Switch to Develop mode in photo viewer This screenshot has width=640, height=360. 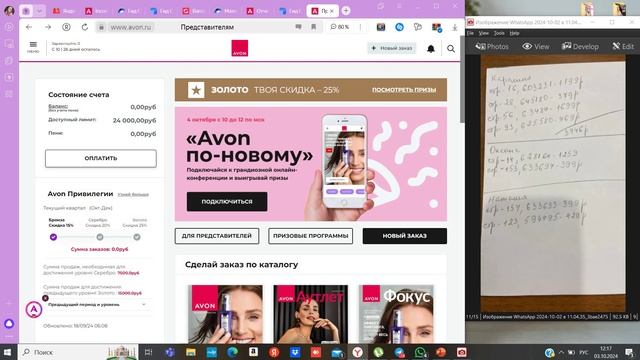tap(580, 47)
